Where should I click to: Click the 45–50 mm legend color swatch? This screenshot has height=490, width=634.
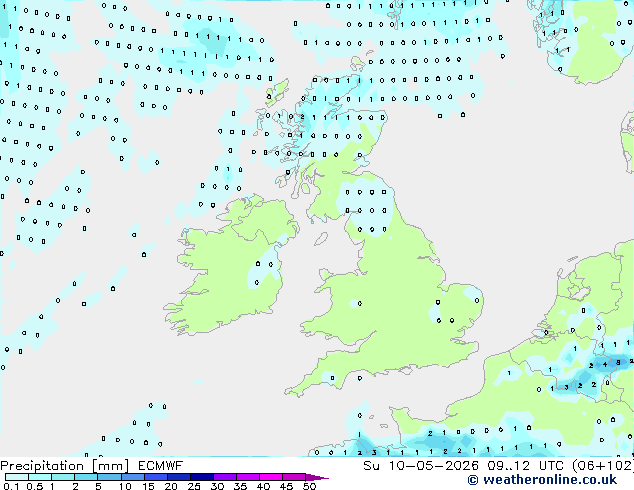[294, 477]
